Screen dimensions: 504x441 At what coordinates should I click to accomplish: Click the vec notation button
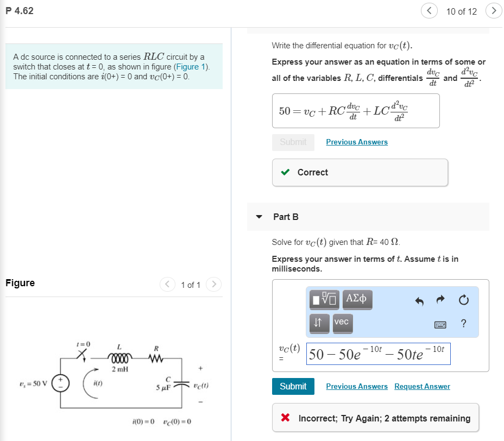[x=342, y=324]
